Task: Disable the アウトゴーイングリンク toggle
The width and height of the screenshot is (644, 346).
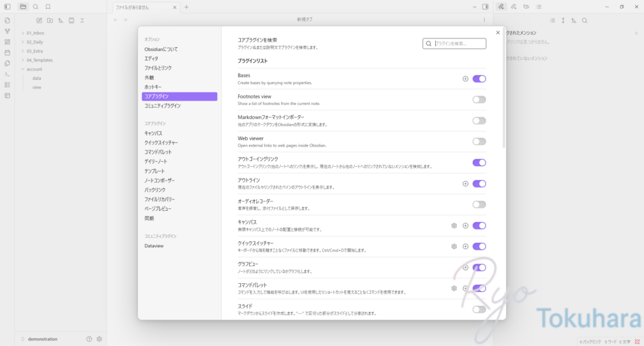Action: pos(479,162)
